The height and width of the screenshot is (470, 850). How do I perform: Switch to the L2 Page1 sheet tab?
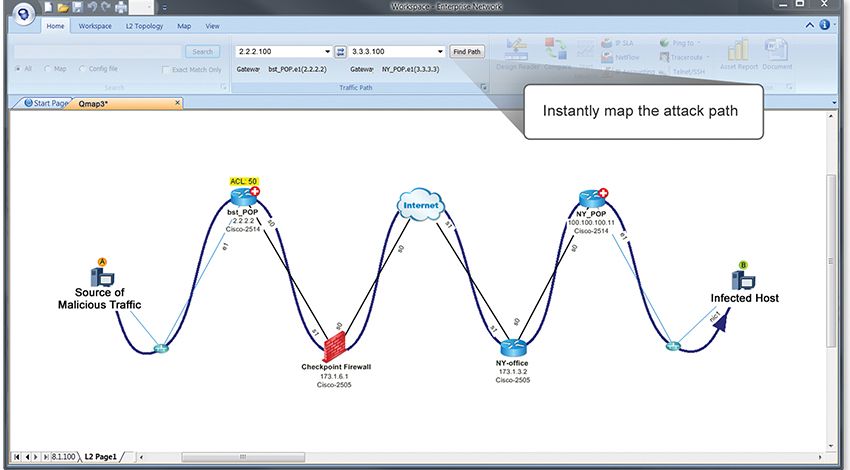tap(100, 457)
